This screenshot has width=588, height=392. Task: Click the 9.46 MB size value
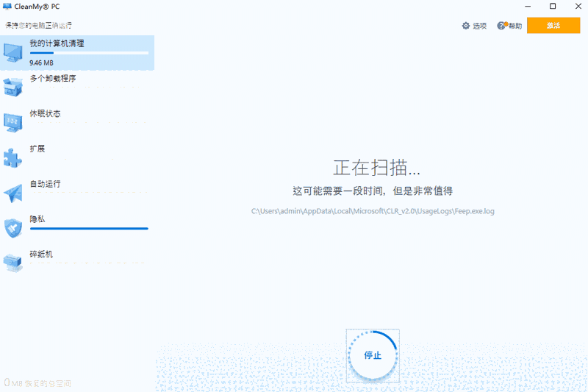coord(42,63)
